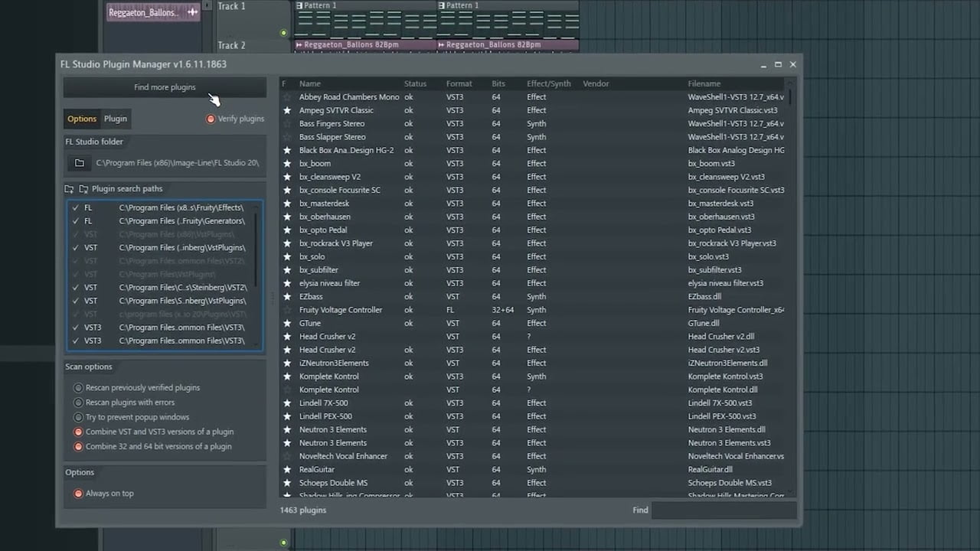This screenshot has width=980, height=551.
Task: Favorite the Abbey Road Chambers Mono plugin star
Action: (x=287, y=97)
